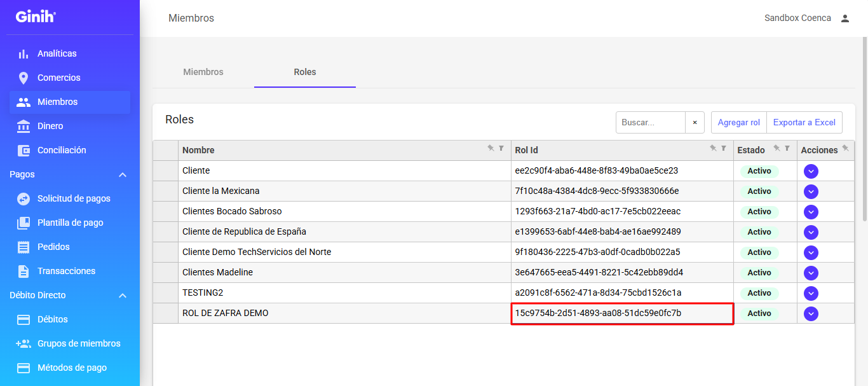The height and width of the screenshot is (386, 868).
Task: Sort by the Rol Id column header
Action: [x=526, y=150]
